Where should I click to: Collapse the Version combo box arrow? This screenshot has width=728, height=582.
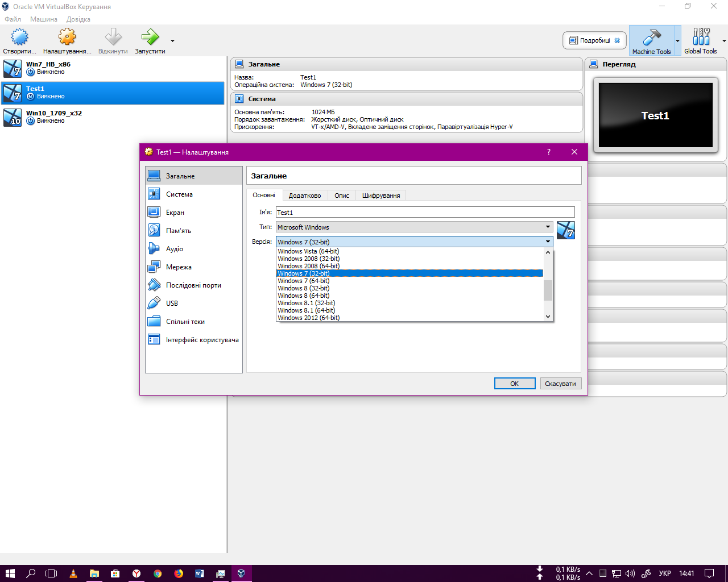[548, 242]
